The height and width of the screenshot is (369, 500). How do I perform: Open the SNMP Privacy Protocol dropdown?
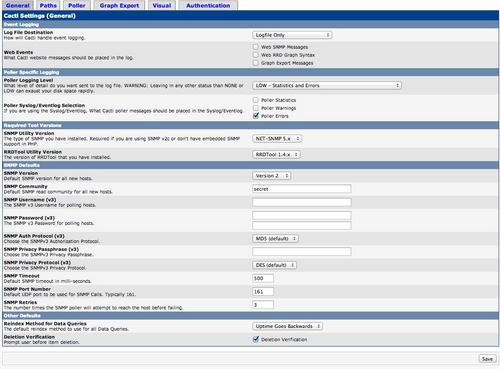[275, 265]
